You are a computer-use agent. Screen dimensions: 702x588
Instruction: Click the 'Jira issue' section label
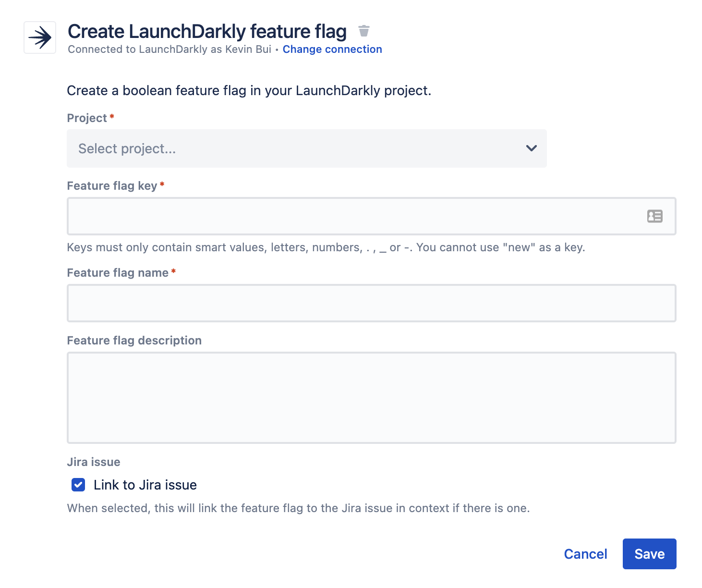[94, 462]
